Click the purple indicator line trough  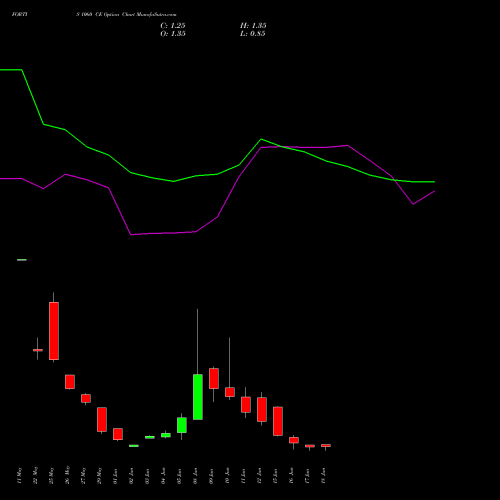tap(131, 235)
